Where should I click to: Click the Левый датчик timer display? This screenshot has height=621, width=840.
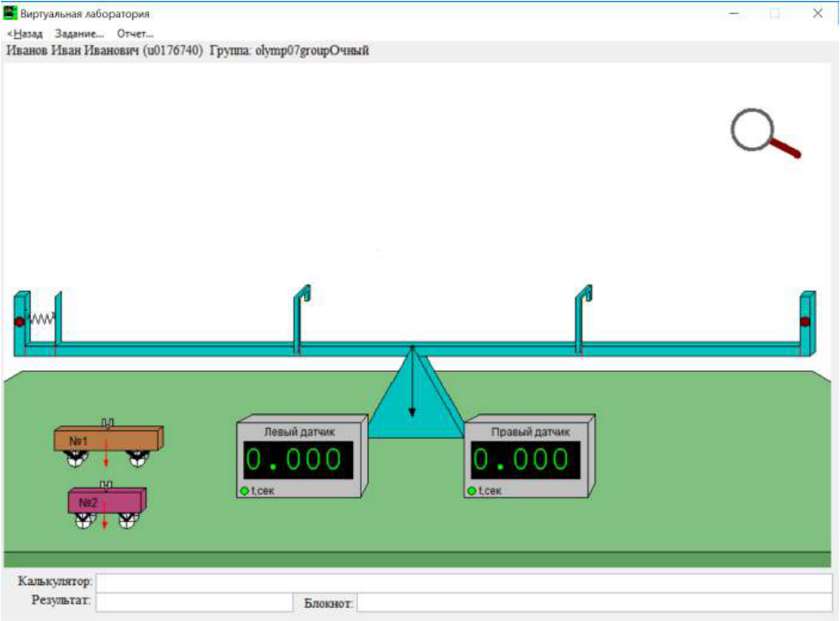coord(298,460)
